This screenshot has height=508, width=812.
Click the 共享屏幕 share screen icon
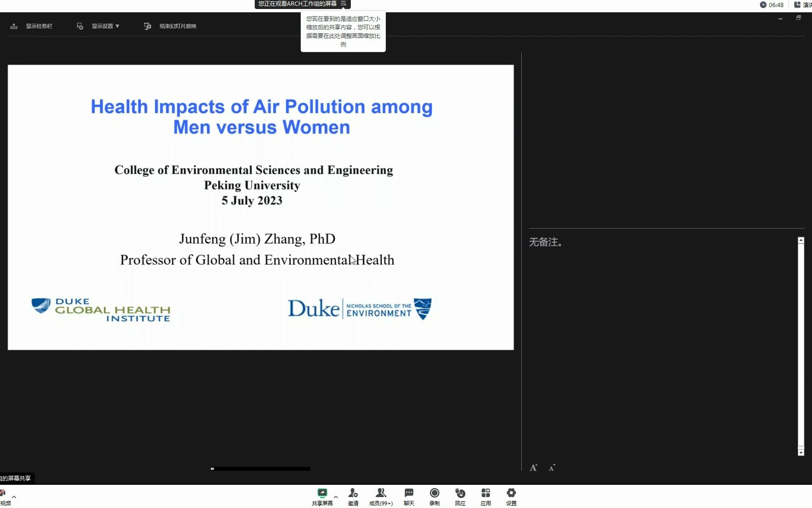(x=322, y=493)
